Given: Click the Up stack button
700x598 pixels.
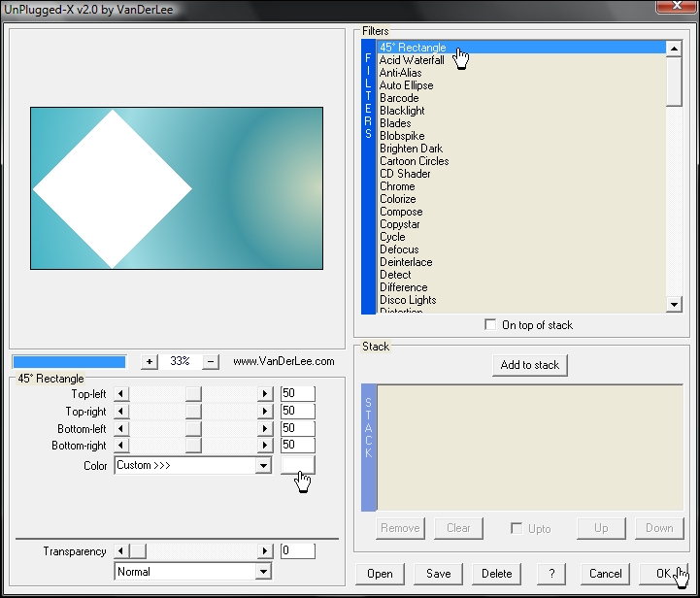Looking at the screenshot, I should tap(601, 528).
